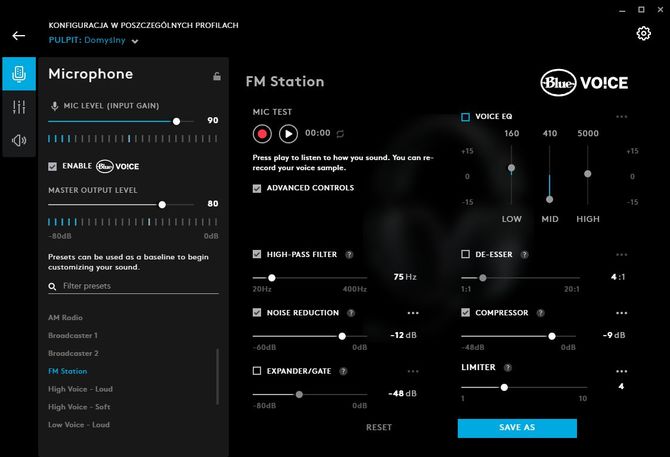Click the Filter presets search field
The width and height of the screenshot is (670, 457).
coord(133,286)
